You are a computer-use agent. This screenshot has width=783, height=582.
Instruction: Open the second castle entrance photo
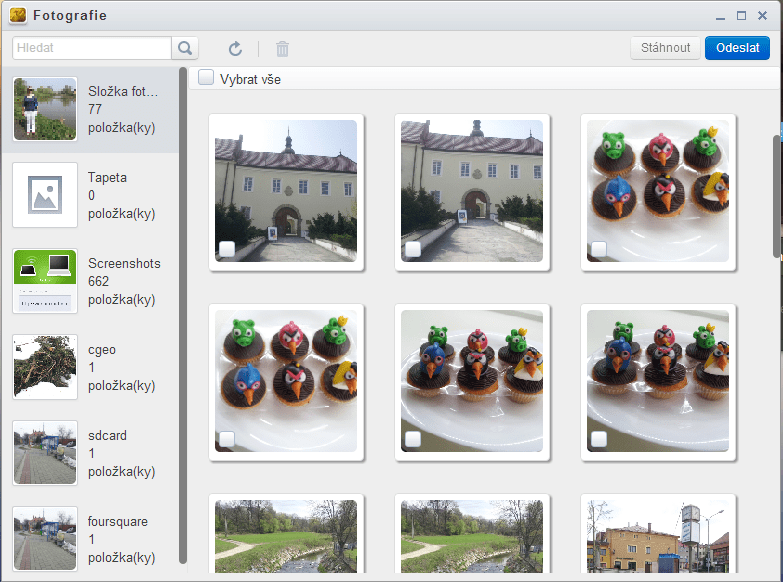tap(472, 191)
